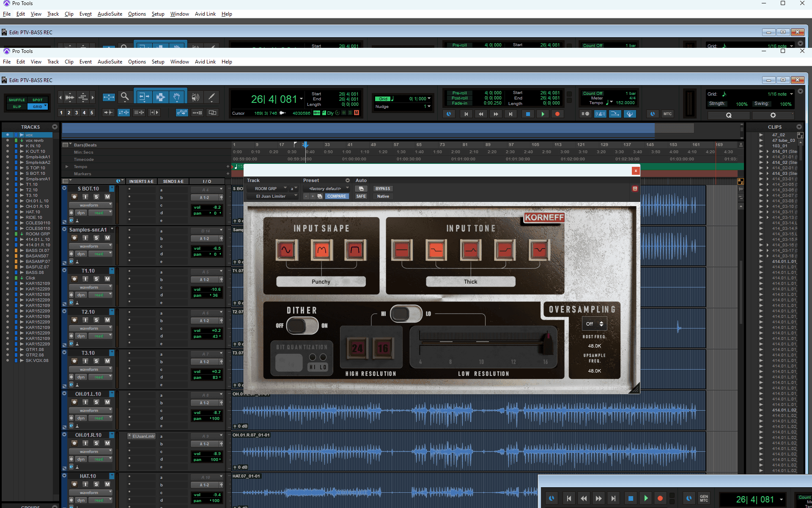Toggle the HI/LO resolution switch

[x=406, y=314]
